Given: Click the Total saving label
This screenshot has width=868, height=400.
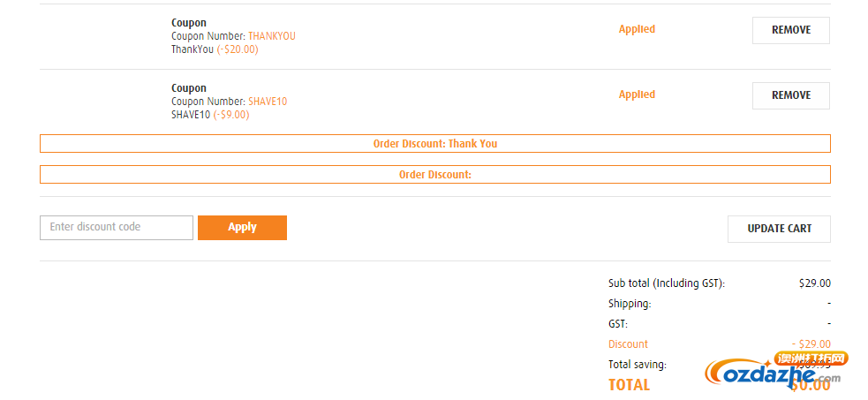Looking at the screenshot, I should coord(638,365).
